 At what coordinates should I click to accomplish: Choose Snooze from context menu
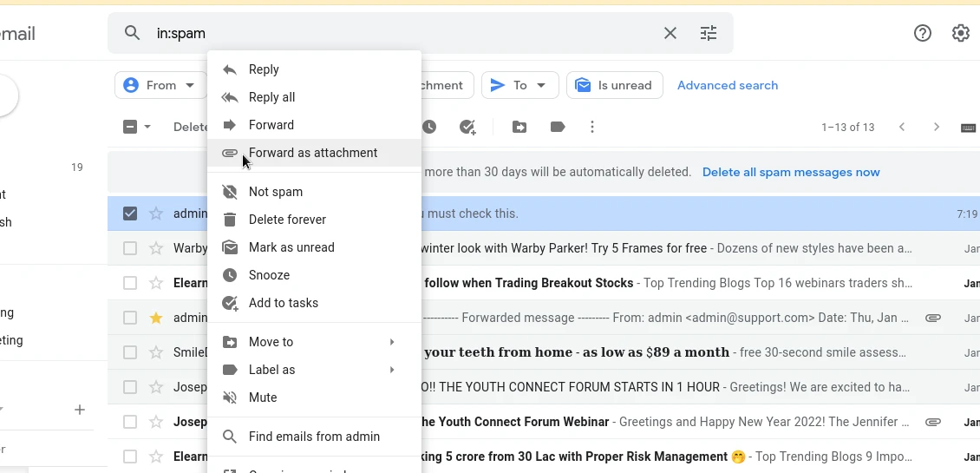tap(314, 274)
